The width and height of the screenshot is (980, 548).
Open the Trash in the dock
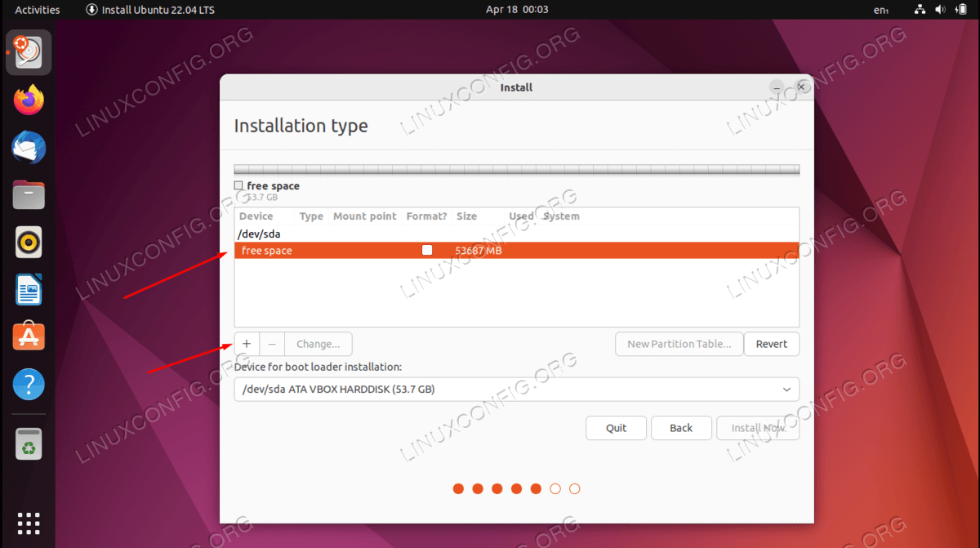tap(29, 446)
